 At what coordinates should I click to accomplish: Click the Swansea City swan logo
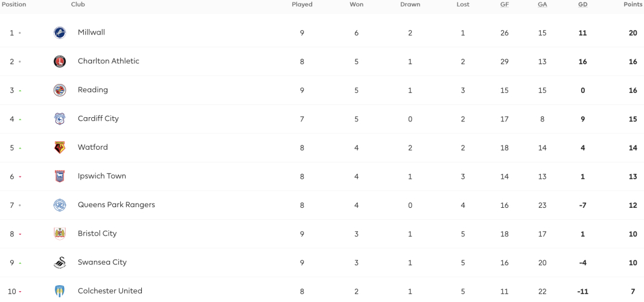coord(60,263)
